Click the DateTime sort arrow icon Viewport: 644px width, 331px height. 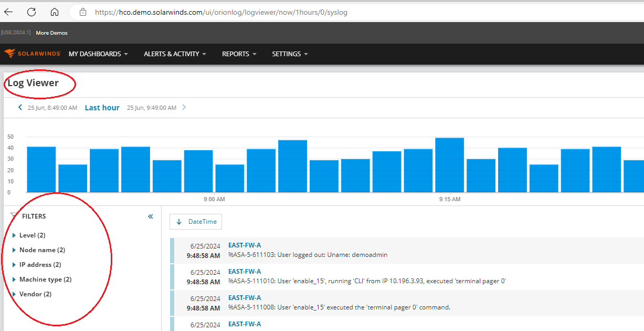179,222
